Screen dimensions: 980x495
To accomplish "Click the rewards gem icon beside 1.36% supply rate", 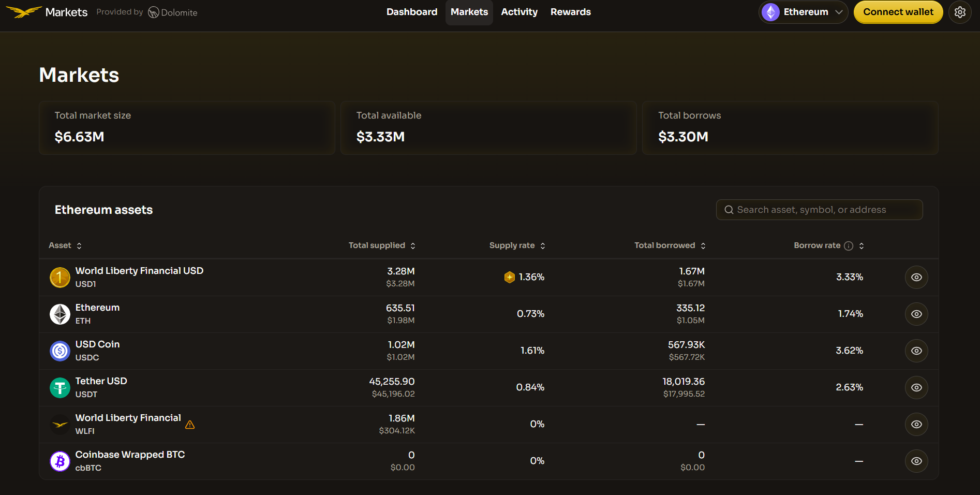I will tap(510, 277).
